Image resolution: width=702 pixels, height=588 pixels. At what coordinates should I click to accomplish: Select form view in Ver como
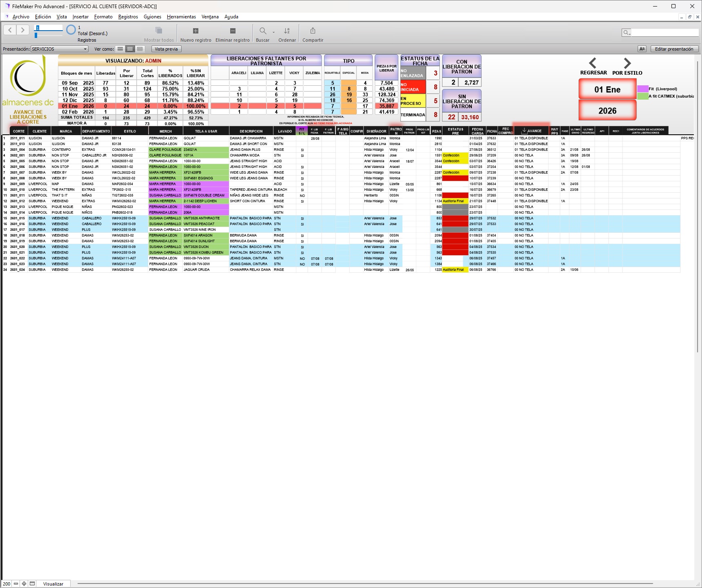tap(120, 49)
